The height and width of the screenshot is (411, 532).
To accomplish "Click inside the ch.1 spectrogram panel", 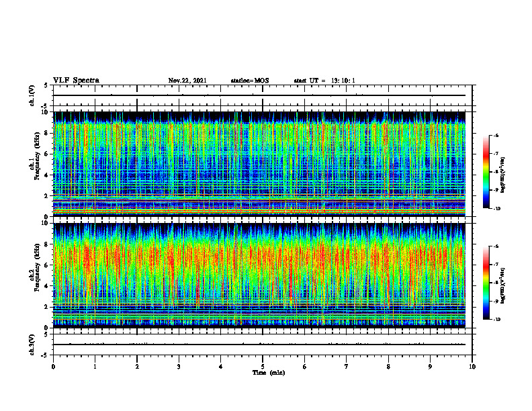I will click(x=259, y=164).
